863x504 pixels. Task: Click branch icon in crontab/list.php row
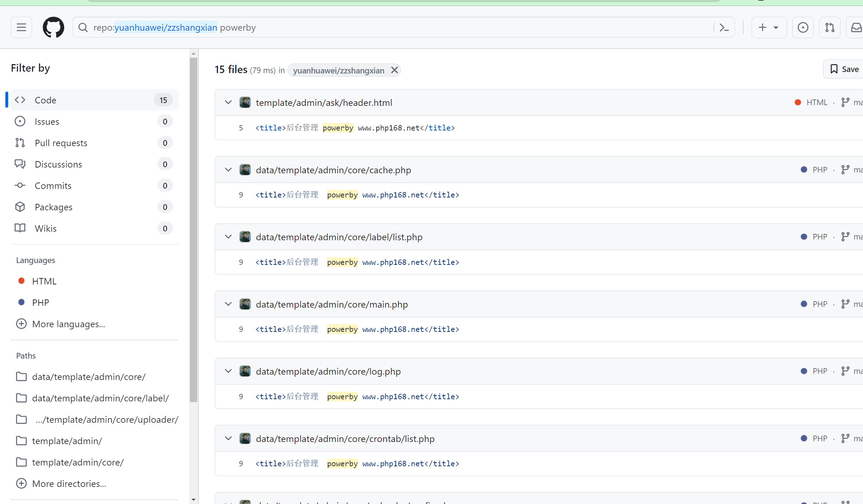845,438
